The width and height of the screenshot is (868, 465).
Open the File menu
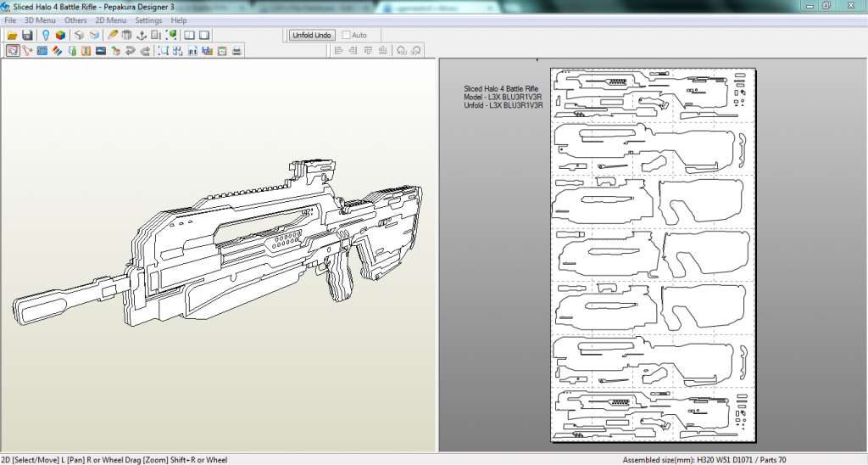(x=10, y=20)
